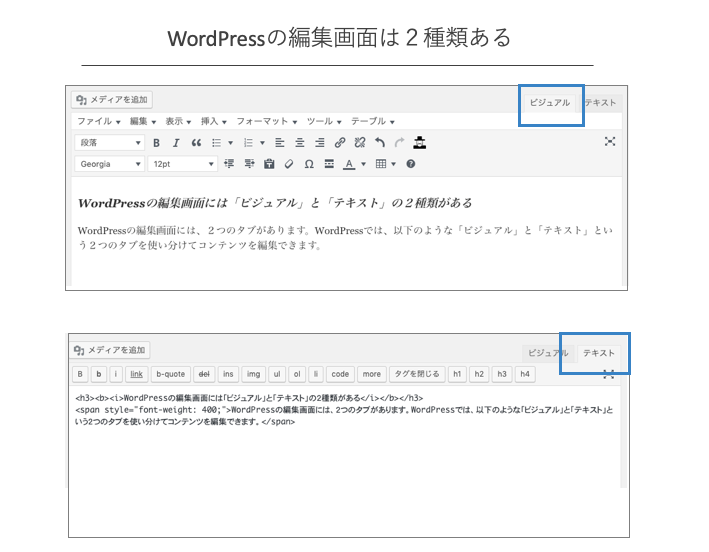Click the code quicktag button

coord(340,374)
